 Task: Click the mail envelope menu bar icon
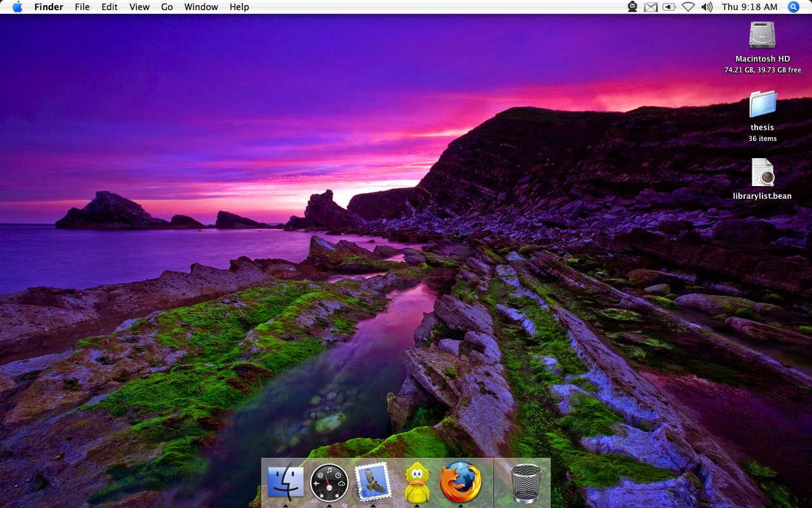(651, 7)
